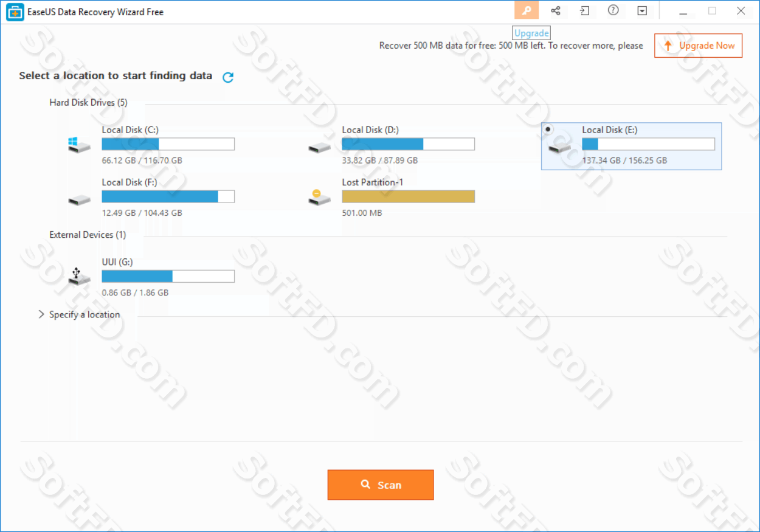Click the "UUI (G:)" label
Screen dimensions: 760x532
117,262
